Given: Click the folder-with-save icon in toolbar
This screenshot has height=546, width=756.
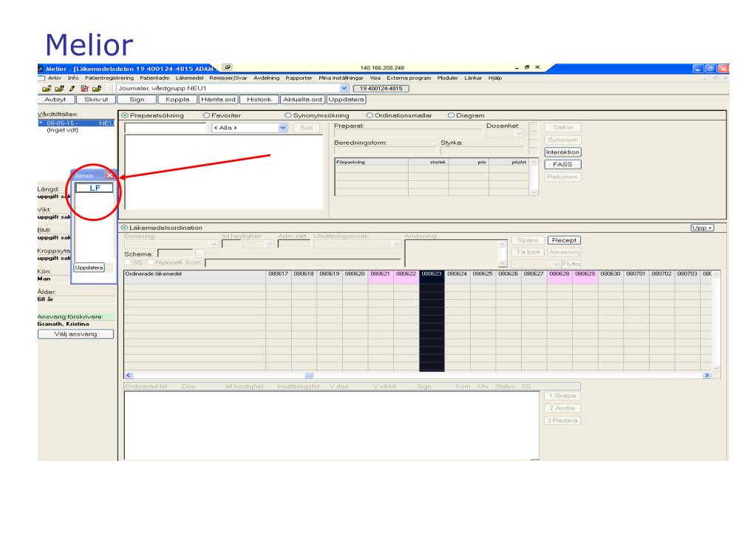Looking at the screenshot, I should point(59,89).
